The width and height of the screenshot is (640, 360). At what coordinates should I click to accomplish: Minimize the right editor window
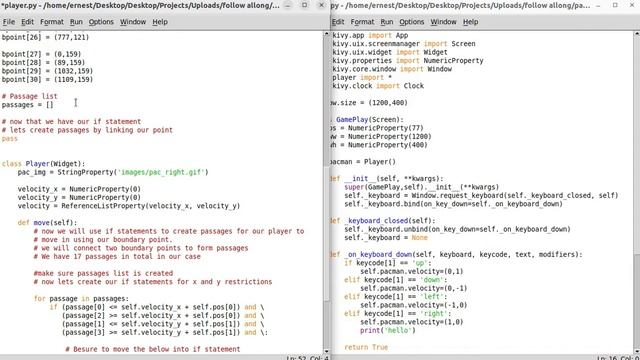pyautogui.click(x=598, y=5)
